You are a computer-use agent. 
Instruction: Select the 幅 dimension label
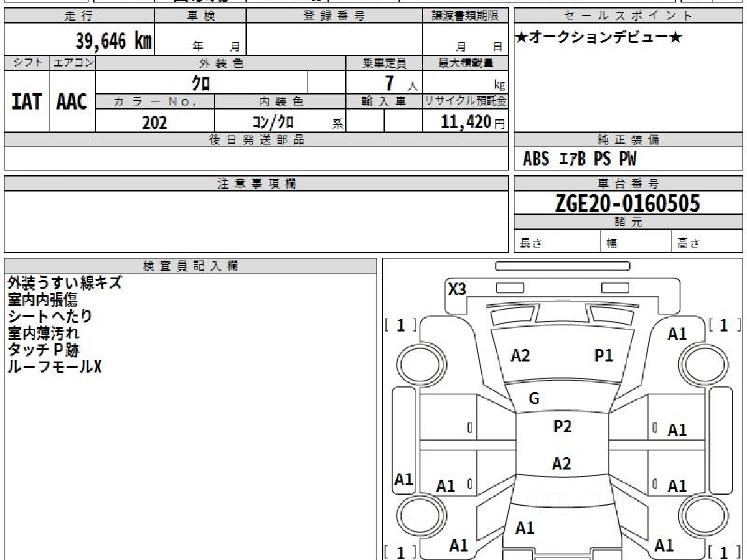(611, 244)
